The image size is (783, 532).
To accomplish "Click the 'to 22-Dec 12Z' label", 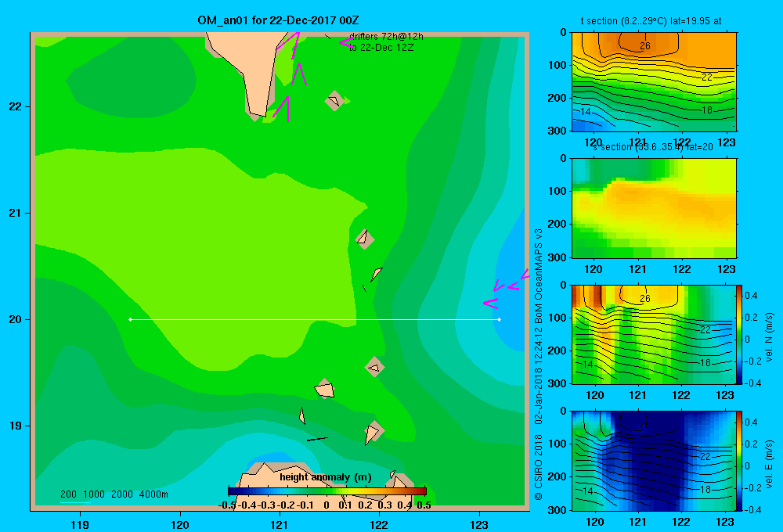I will 381,48.
